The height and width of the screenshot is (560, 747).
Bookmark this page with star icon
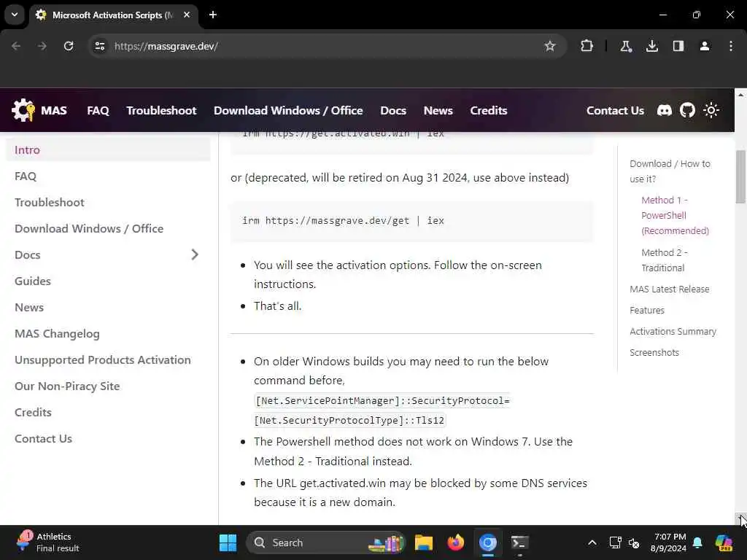coord(550,46)
